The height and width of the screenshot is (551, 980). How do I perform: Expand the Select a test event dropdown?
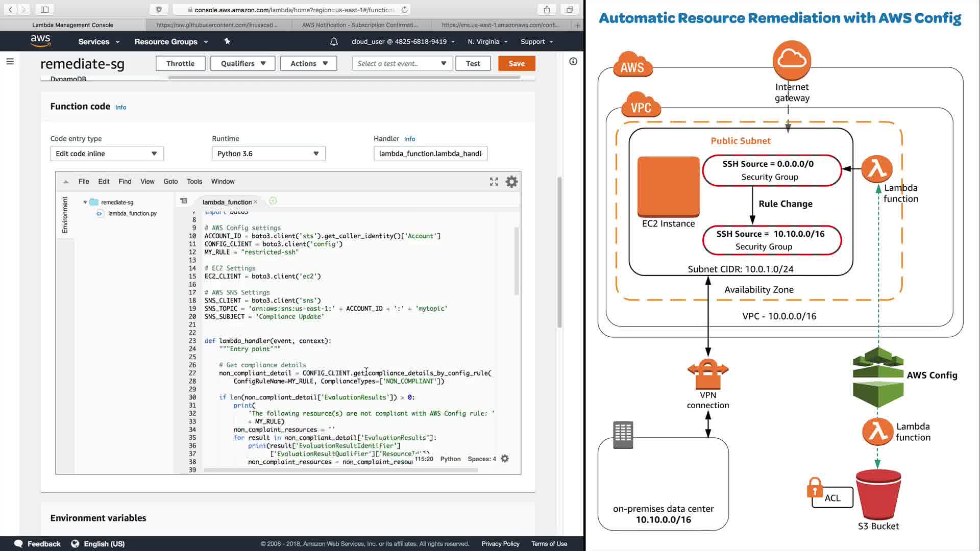click(402, 64)
